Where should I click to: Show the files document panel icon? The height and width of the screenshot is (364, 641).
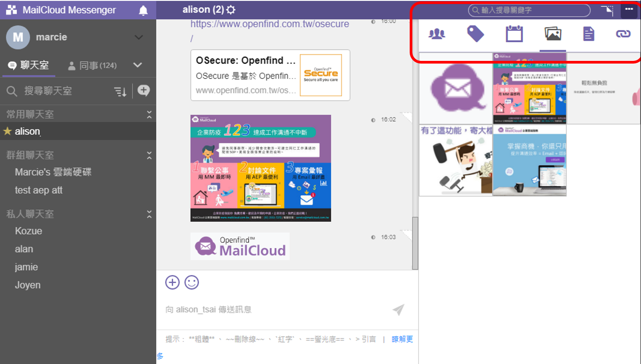pyautogui.click(x=589, y=34)
